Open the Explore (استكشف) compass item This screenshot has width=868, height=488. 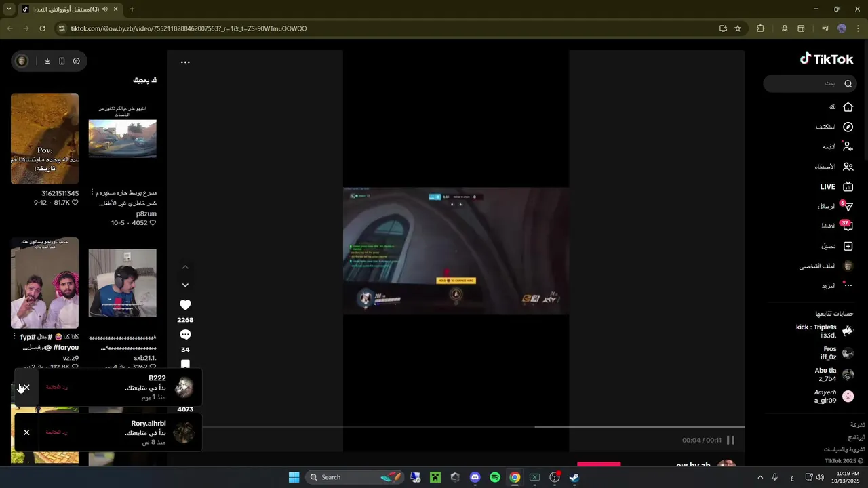[835, 127]
